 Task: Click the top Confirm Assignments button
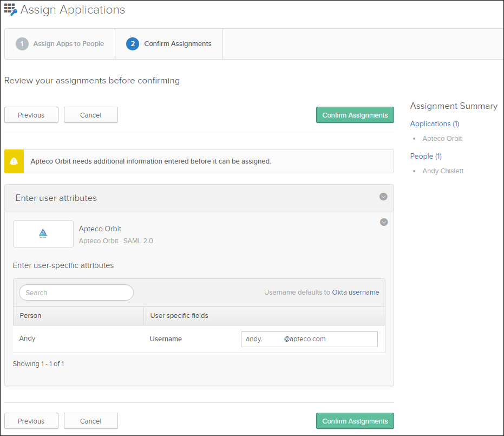[355, 115]
